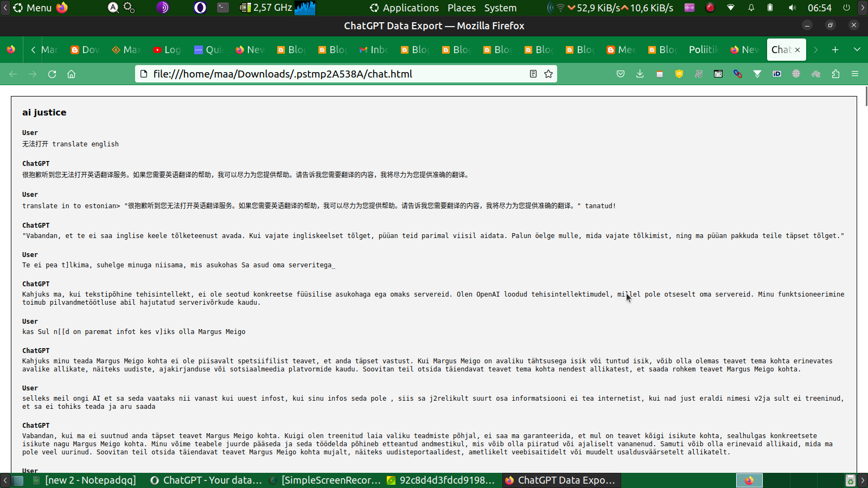Switch to the Gmail Inbox tab
Screen dimensions: 868x488
point(373,49)
